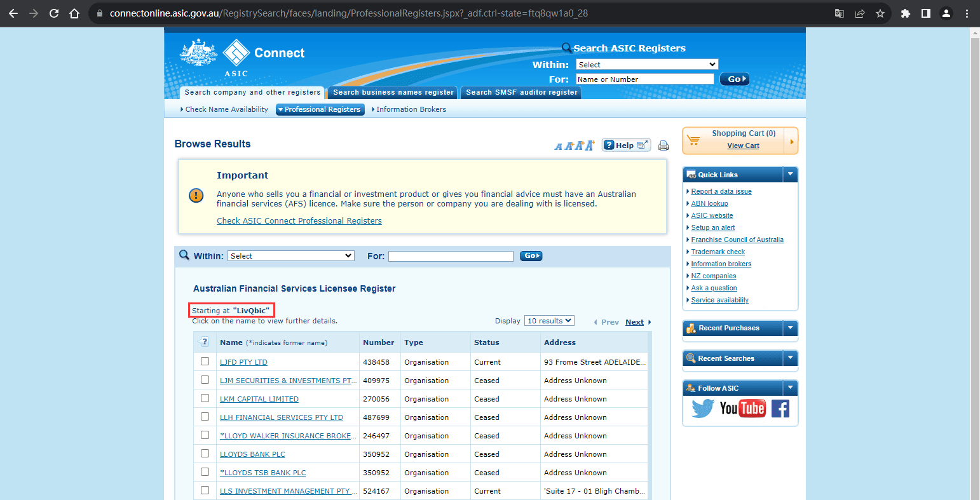Open the View Cart link

(x=743, y=145)
